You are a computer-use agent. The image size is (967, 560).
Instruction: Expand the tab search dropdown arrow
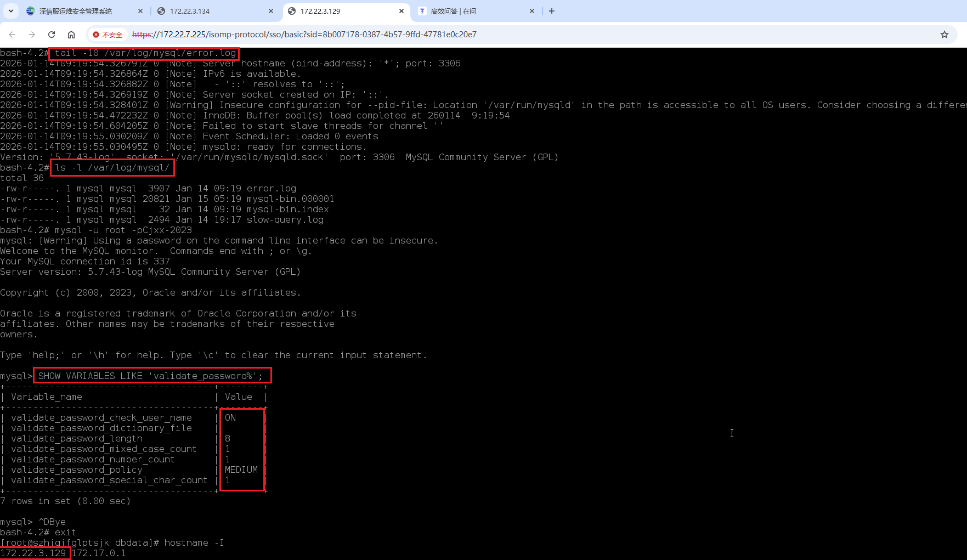click(10, 11)
